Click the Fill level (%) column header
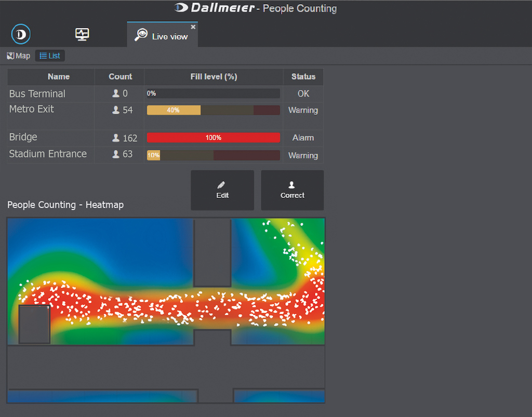This screenshot has height=417, width=532. (214, 76)
